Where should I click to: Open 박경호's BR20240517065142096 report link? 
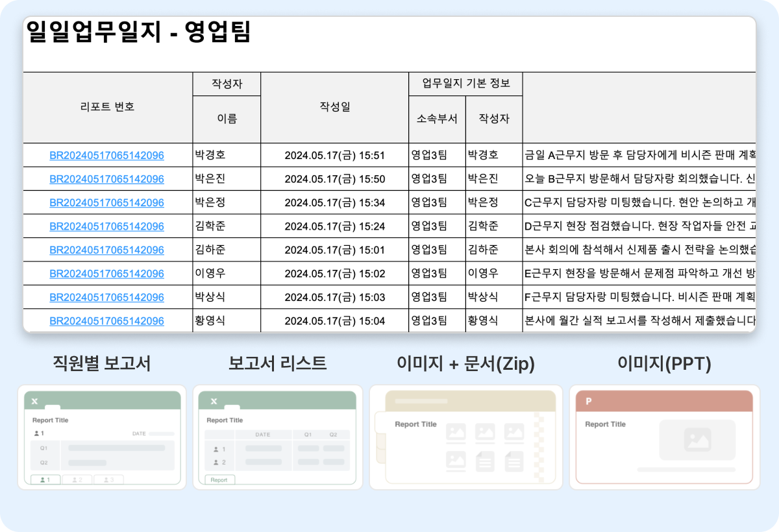click(107, 155)
